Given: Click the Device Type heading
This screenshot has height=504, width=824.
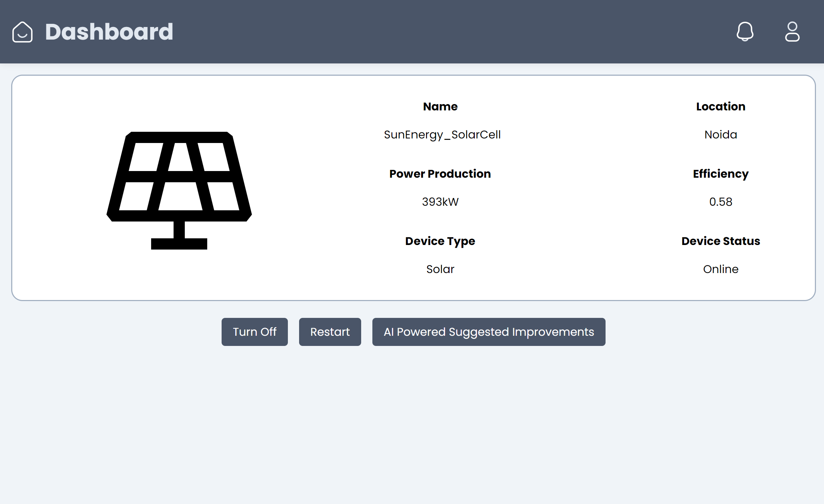Looking at the screenshot, I should [x=440, y=241].
